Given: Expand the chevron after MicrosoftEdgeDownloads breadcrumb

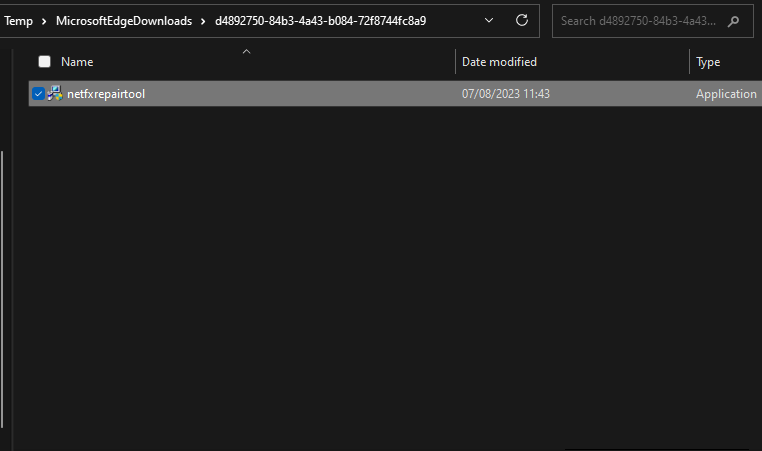Looking at the screenshot, I should [203, 21].
